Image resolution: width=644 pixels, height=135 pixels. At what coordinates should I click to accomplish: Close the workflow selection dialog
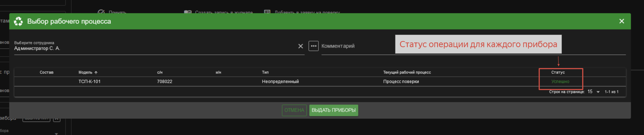click(622, 21)
